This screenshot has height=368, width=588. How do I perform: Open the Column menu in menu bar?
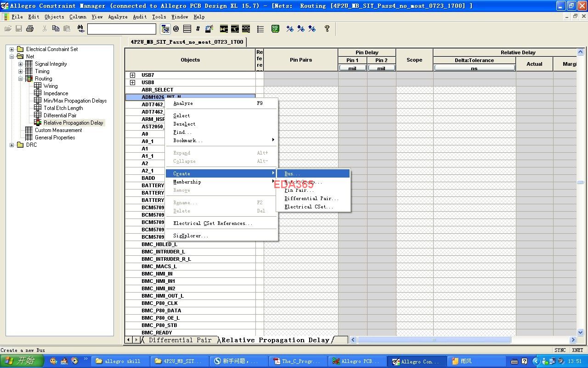click(78, 17)
